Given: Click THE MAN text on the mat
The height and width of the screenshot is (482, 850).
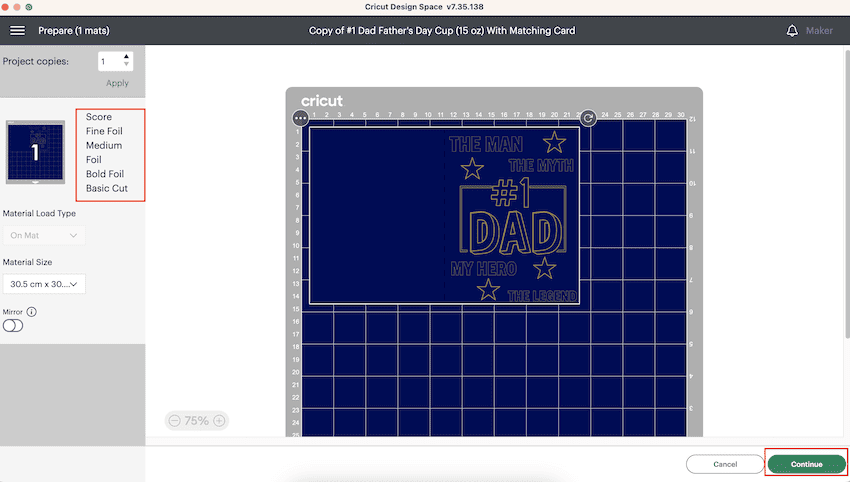Looking at the screenshot, I should (486, 144).
